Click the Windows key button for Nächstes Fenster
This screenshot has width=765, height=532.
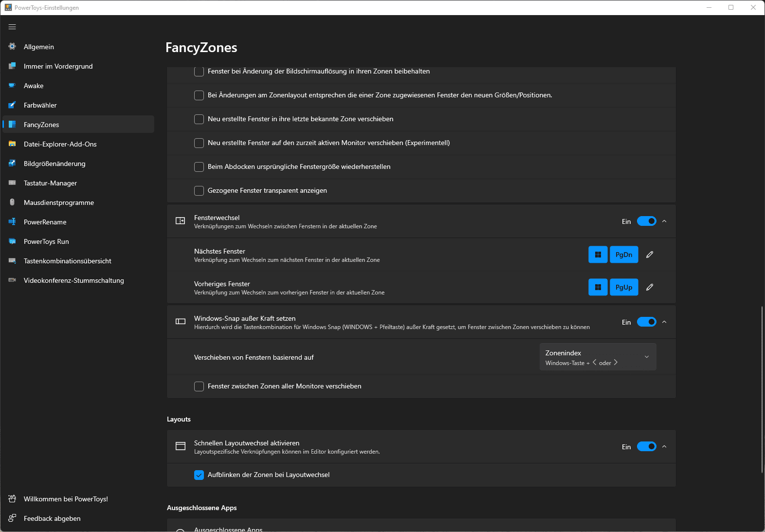pyautogui.click(x=598, y=255)
